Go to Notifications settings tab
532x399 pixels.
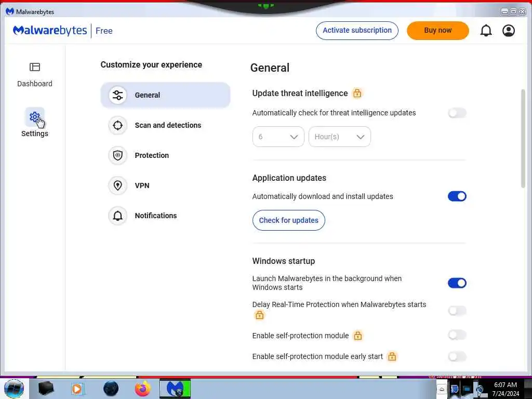[x=166, y=216]
